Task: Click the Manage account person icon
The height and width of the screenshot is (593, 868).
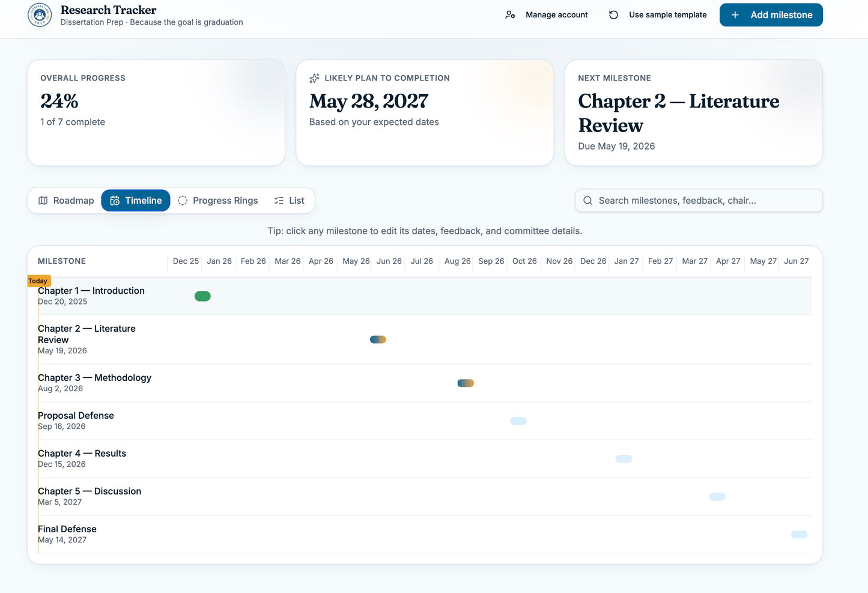Action: pyautogui.click(x=510, y=15)
